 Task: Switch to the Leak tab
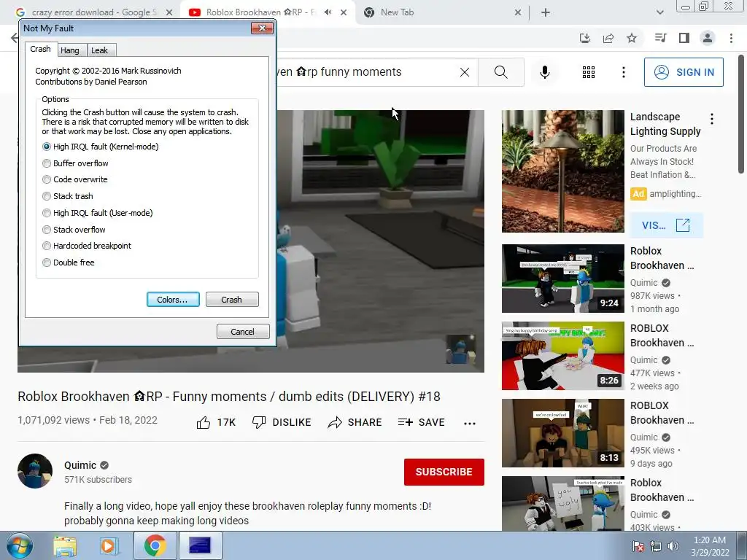pos(99,50)
